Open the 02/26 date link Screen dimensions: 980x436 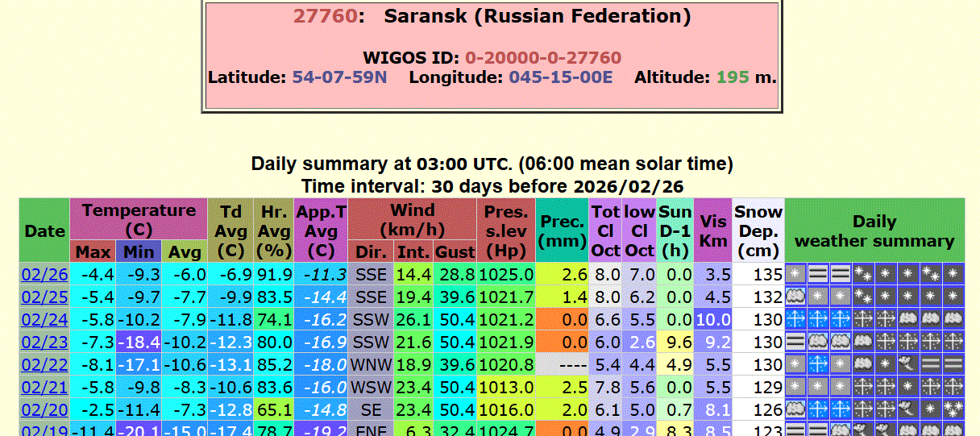point(44,275)
